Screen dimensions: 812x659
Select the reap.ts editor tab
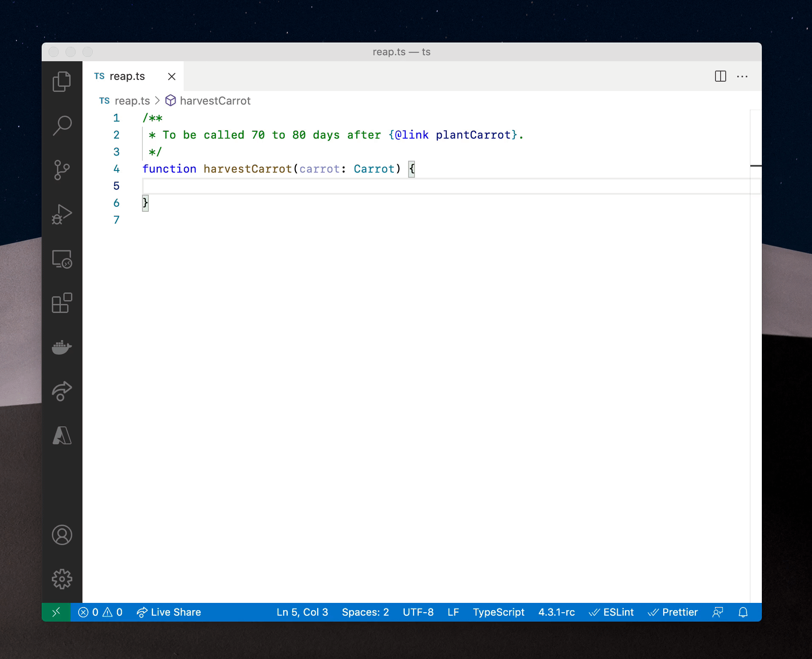point(127,77)
